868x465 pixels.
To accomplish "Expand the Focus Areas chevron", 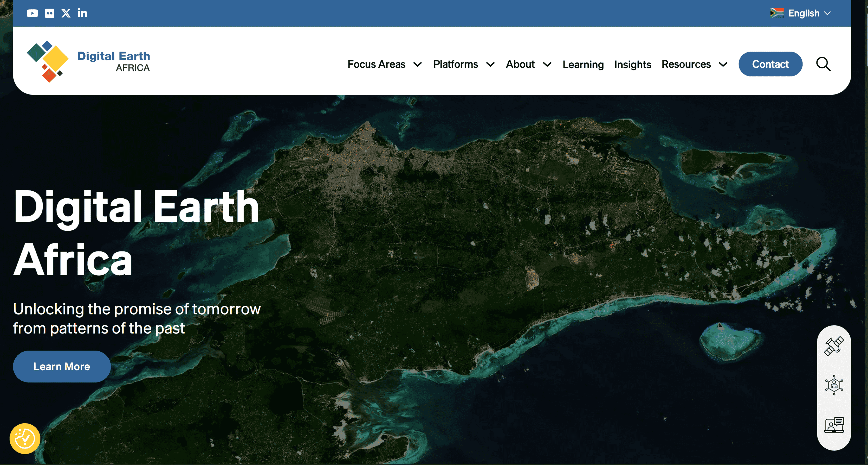I will pos(417,64).
